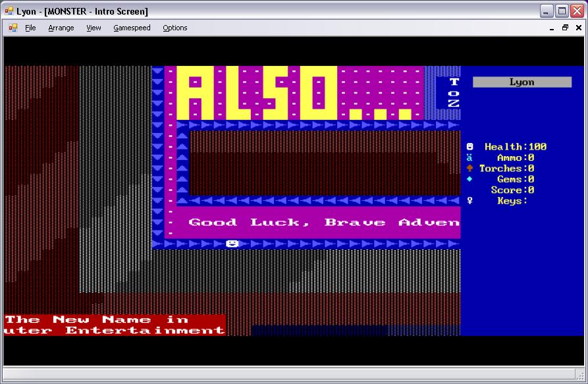Click the 'Ammo:0' text
Viewport: 588px width, 384px height.
[x=516, y=157]
